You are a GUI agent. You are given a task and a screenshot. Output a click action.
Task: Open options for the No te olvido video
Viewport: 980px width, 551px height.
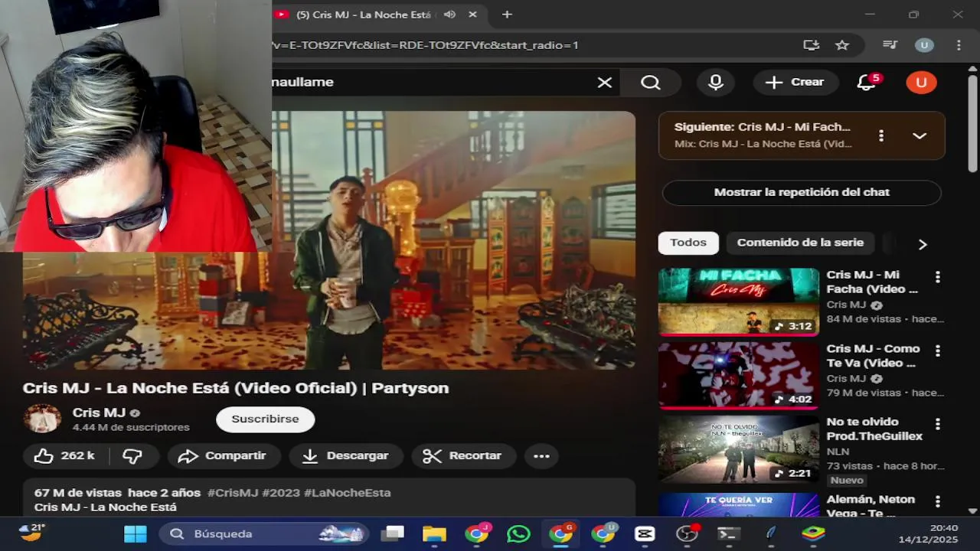pyautogui.click(x=937, y=424)
